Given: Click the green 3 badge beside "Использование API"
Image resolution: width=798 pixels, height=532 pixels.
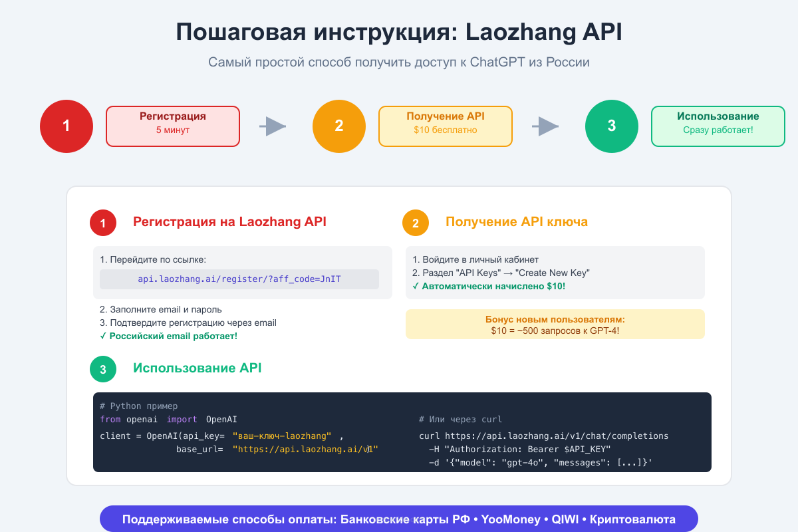Looking at the screenshot, I should click(103, 369).
